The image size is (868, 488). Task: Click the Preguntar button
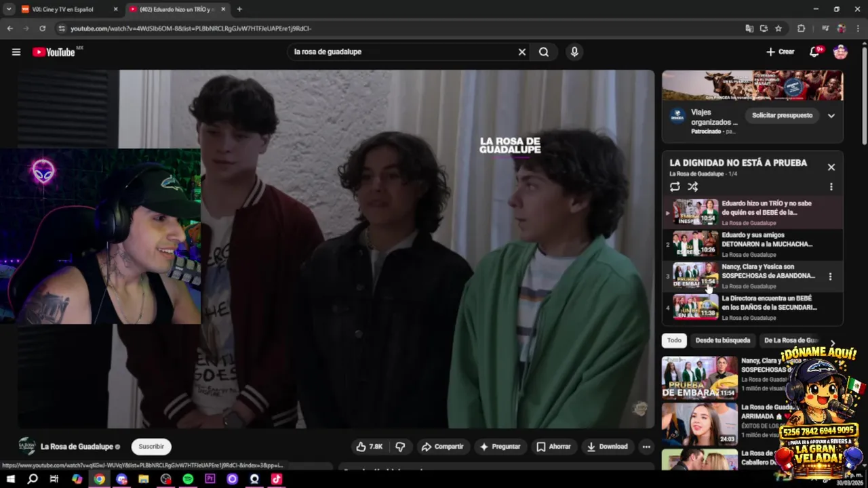500,447
